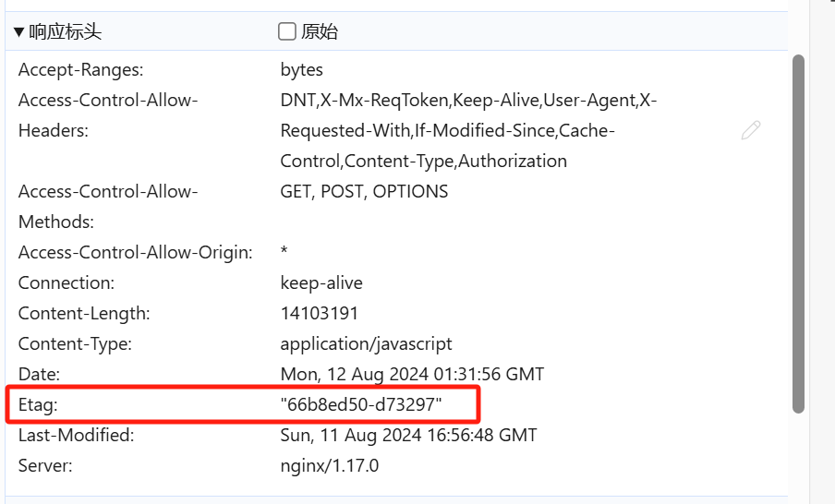Click the Accept-Ranges bytes value

302,70
